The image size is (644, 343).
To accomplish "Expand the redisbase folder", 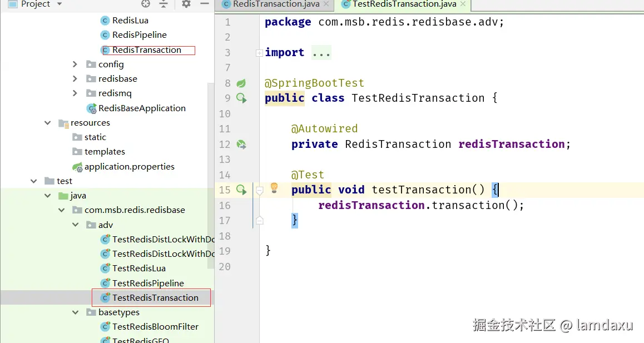I will pyautogui.click(x=75, y=78).
